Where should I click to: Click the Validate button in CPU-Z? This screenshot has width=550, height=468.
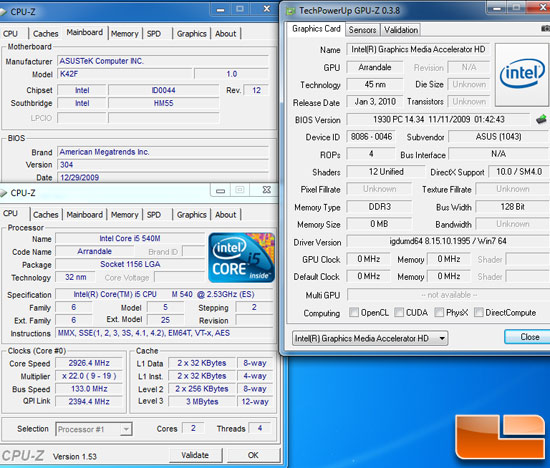(195, 455)
